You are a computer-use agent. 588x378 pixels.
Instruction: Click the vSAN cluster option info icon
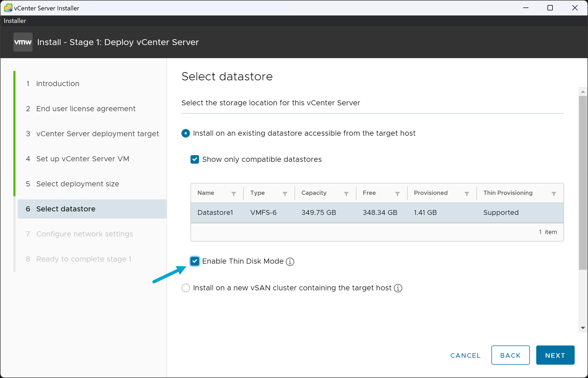click(398, 288)
